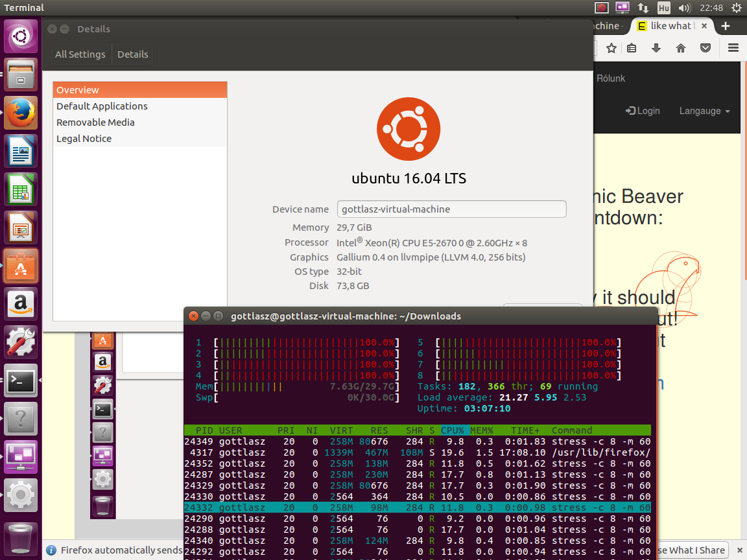Open the Firefox downloads arrow

coord(656,48)
